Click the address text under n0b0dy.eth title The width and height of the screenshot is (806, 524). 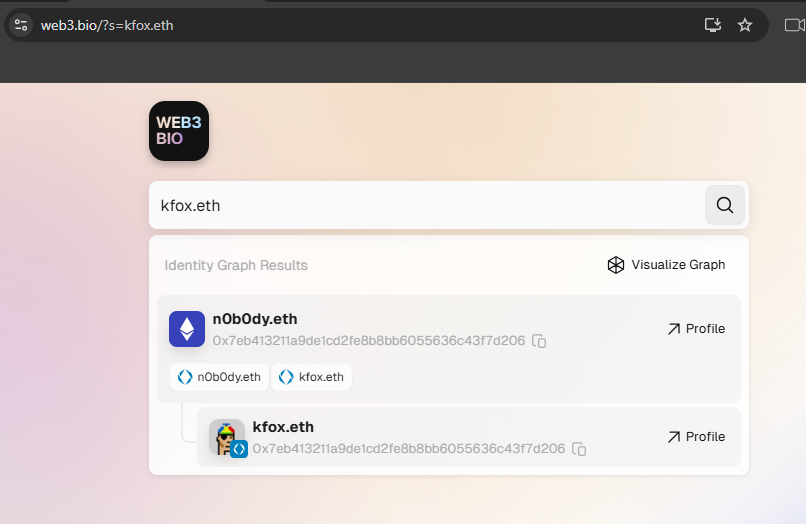coord(368,341)
